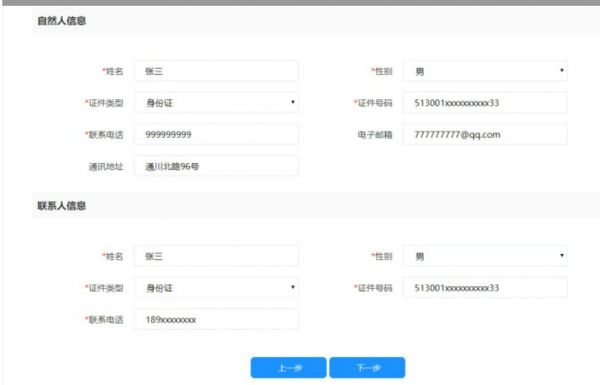
Task: Click the 联系人信息 section heading
Action: tap(62, 206)
